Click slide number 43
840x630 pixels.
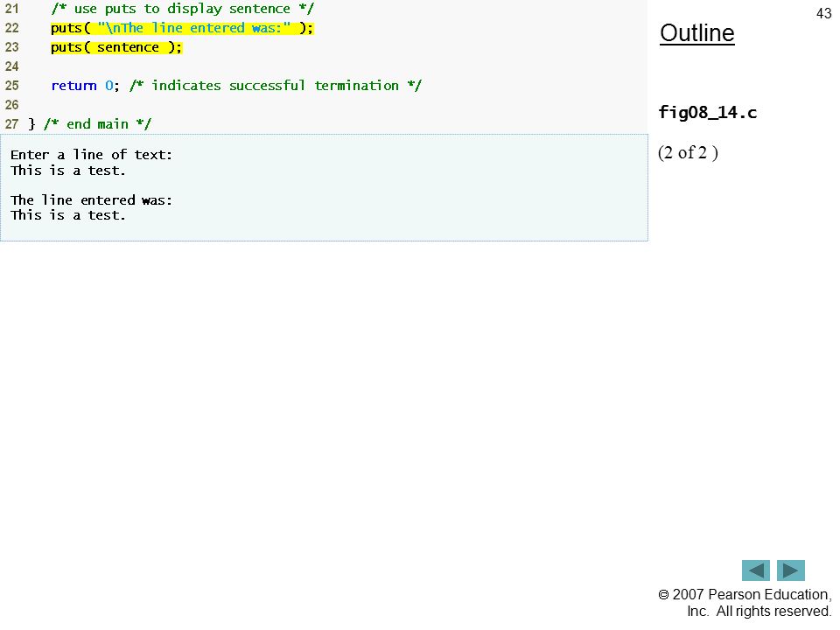[x=823, y=13]
